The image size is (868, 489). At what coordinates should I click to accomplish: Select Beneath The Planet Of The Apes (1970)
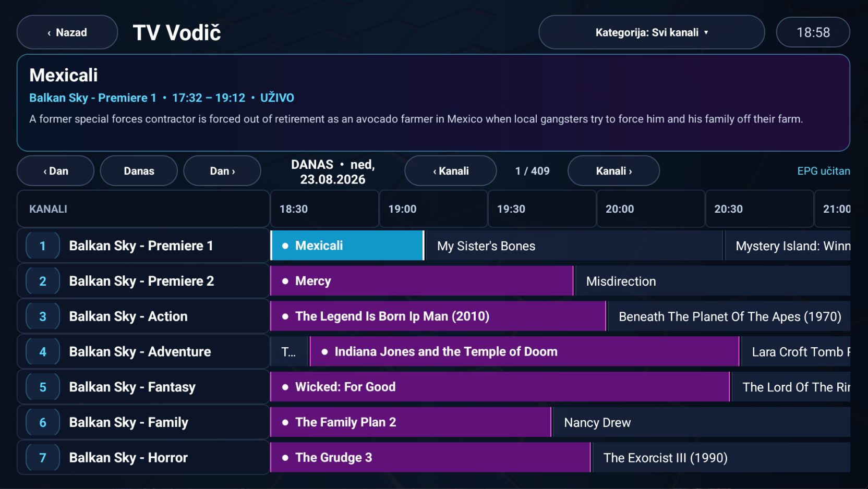click(x=729, y=316)
